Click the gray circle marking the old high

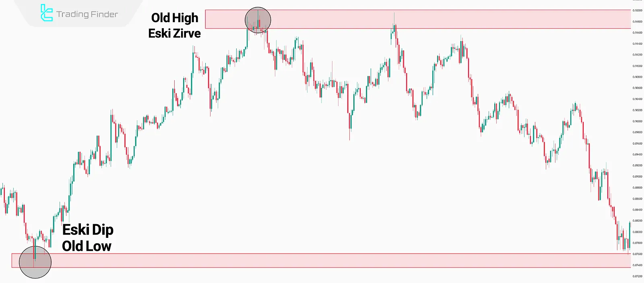click(x=258, y=20)
